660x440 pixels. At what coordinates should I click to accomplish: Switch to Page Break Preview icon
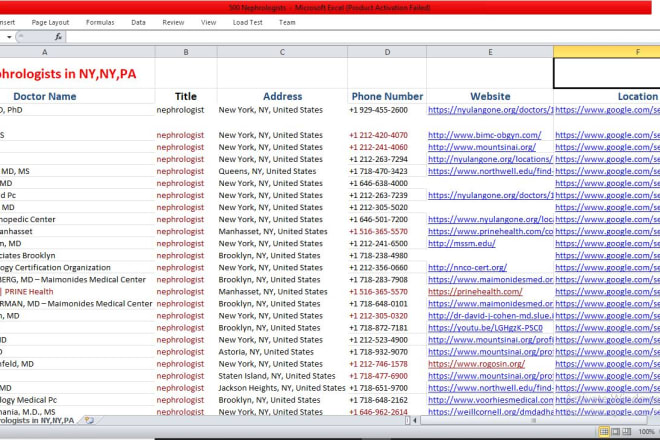click(x=626, y=431)
